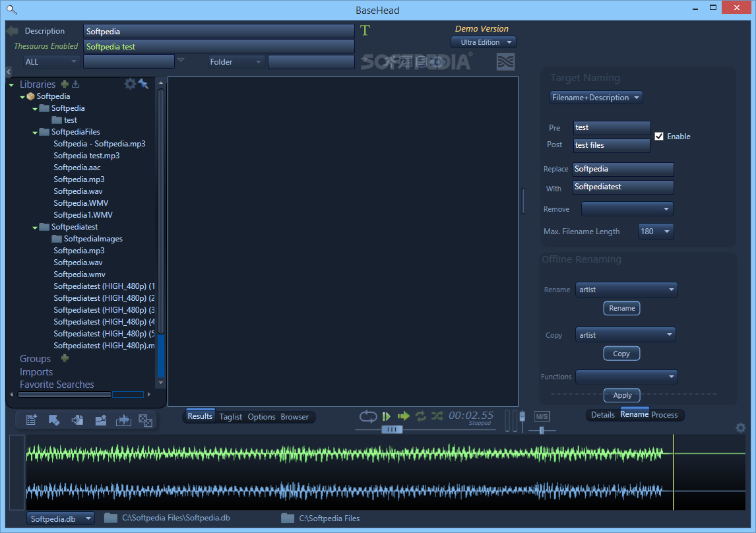756x533 pixels.
Task: Collapse the Libraries tree section
Action: [x=11, y=85]
